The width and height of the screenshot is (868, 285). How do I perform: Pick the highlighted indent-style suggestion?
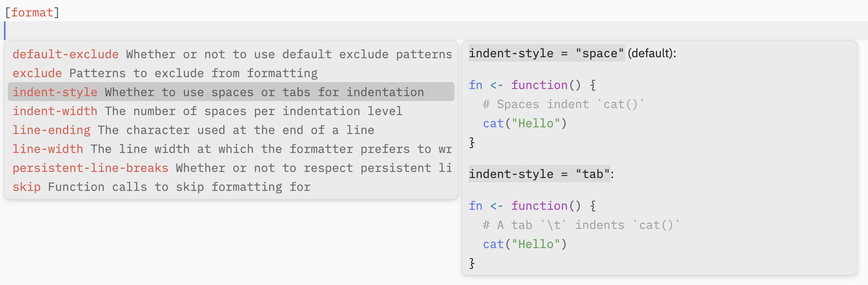click(55, 92)
